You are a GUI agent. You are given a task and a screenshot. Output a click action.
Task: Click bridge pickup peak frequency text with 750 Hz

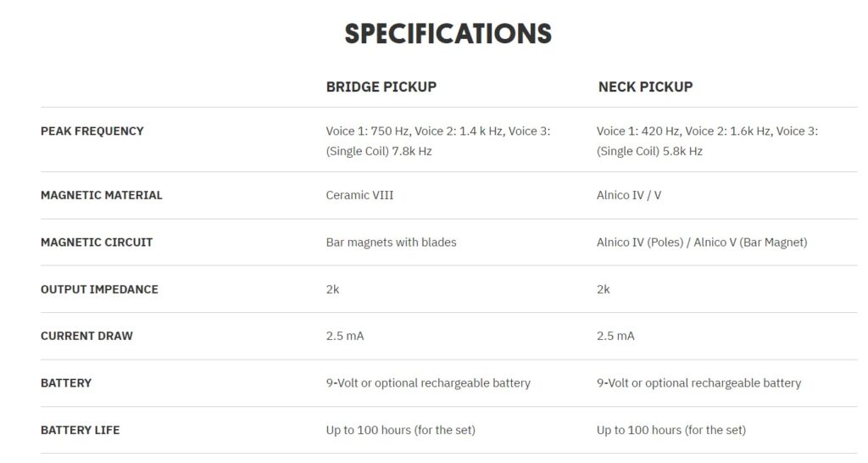pyautogui.click(x=438, y=142)
